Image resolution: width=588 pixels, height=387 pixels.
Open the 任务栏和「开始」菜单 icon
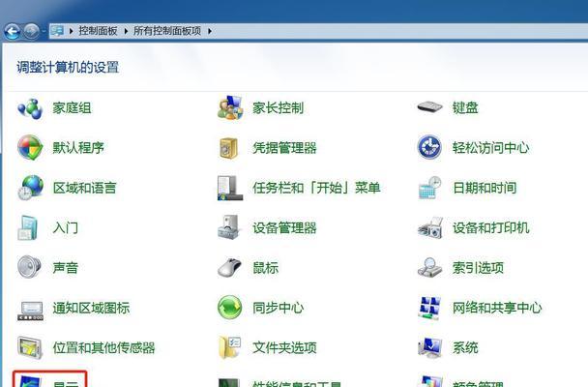(x=229, y=188)
